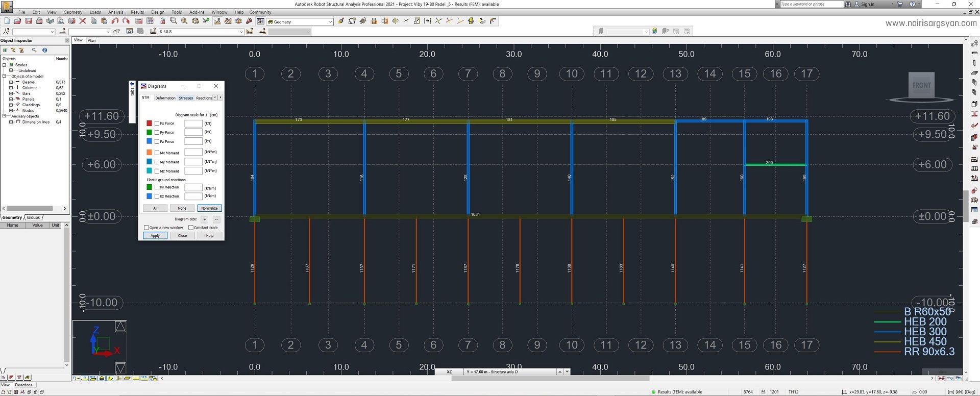Image resolution: width=980 pixels, height=396 pixels.
Task: Click the All button in Diagrams
Action: click(155, 208)
